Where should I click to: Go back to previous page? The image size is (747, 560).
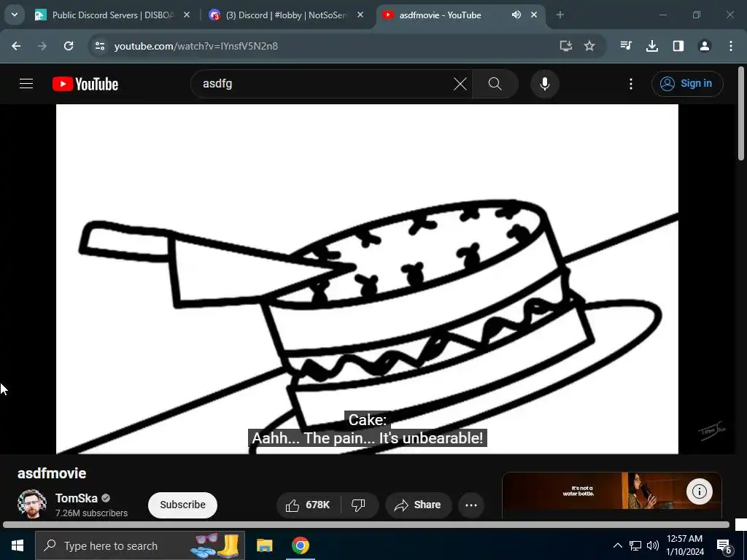pyautogui.click(x=16, y=46)
